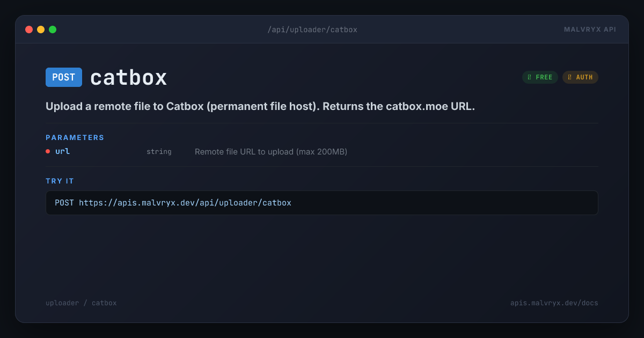Click the orange AUTH badge
644x338 pixels.
pyautogui.click(x=580, y=77)
